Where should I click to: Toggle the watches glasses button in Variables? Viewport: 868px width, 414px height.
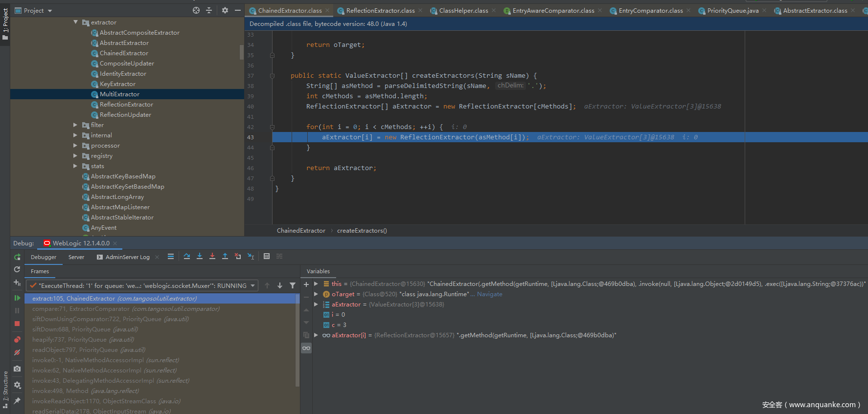point(306,348)
